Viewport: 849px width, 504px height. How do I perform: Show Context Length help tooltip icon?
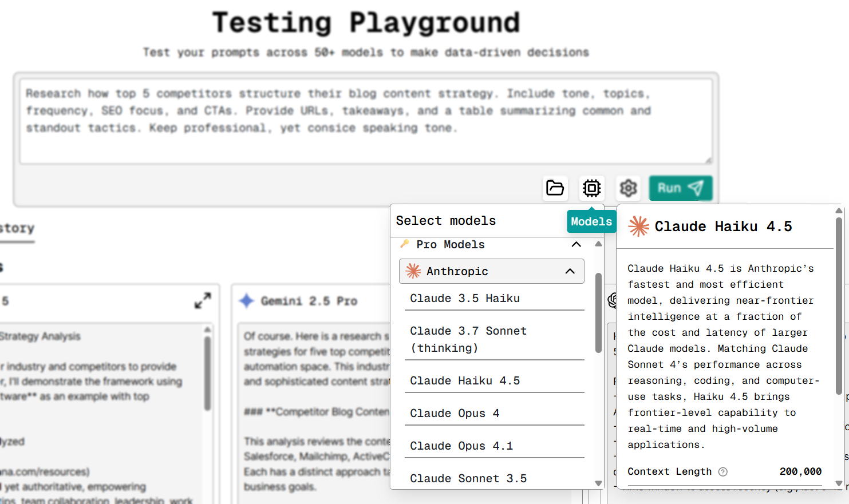(723, 472)
